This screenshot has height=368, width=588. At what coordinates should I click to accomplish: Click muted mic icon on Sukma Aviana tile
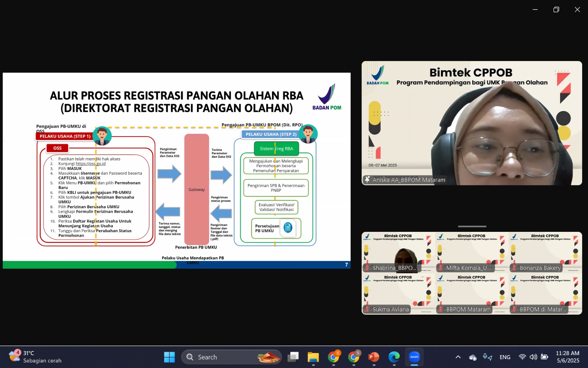367,309
